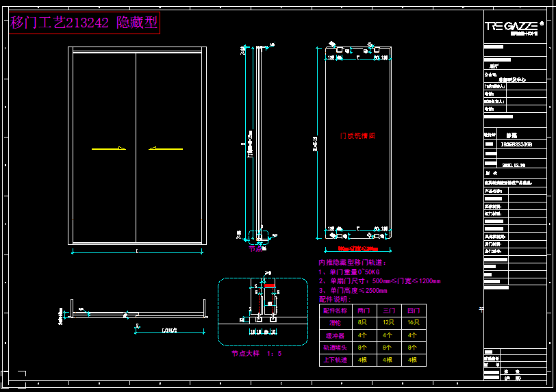The height and width of the screenshot is (392, 556).
Task: Click the 四门 column header
Action: [x=414, y=311]
